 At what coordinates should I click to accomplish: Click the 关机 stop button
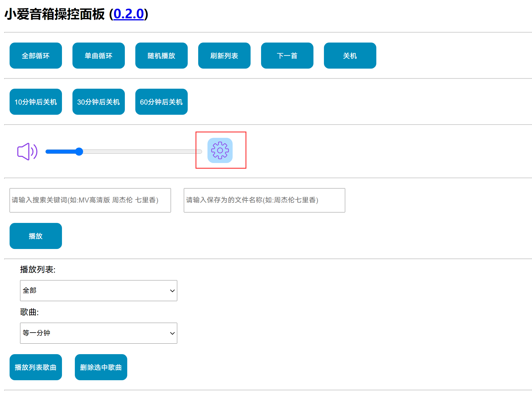(x=350, y=56)
